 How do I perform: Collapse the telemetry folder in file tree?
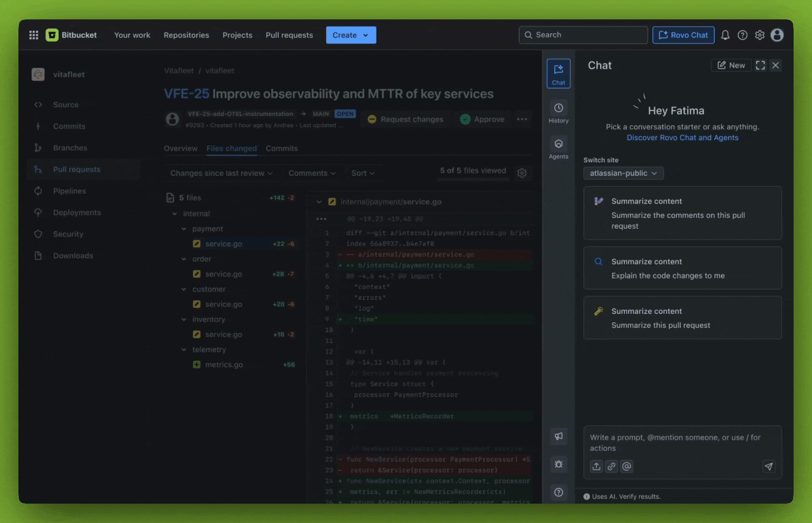(184, 350)
